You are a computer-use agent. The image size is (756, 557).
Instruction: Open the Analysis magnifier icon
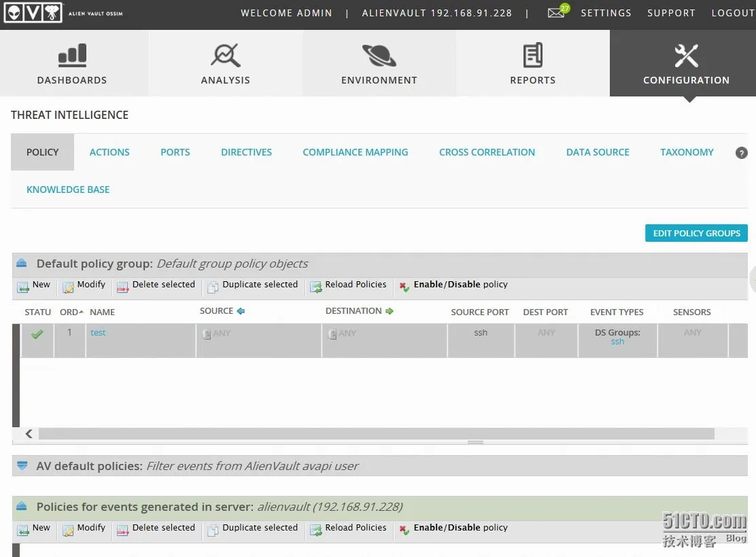tap(226, 55)
